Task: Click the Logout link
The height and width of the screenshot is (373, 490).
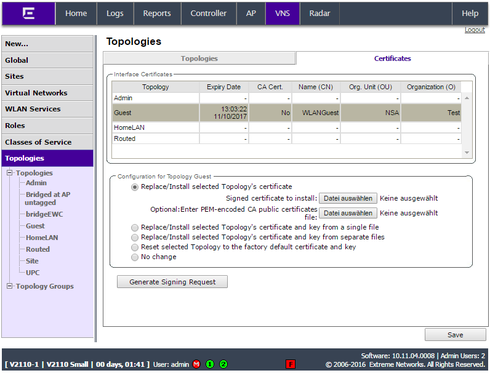Action: [475, 30]
